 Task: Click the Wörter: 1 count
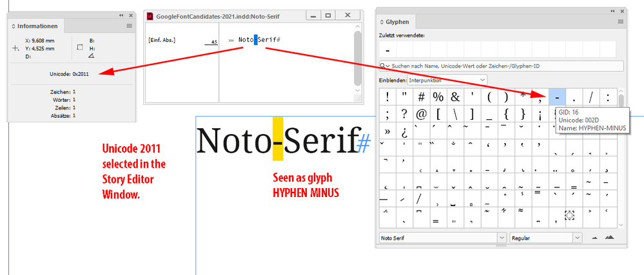pyautogui.click(x=64, y=100)
